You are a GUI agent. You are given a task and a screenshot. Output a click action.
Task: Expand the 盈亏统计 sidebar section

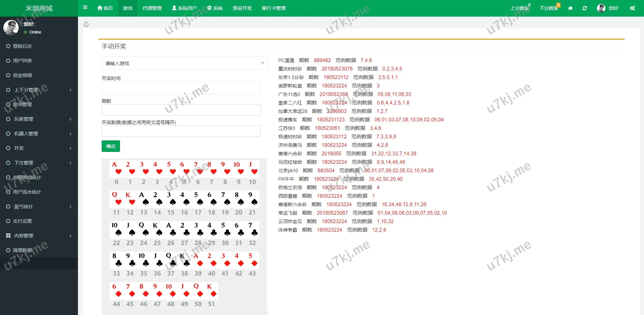pyautogui.click(x=24, y=206)
